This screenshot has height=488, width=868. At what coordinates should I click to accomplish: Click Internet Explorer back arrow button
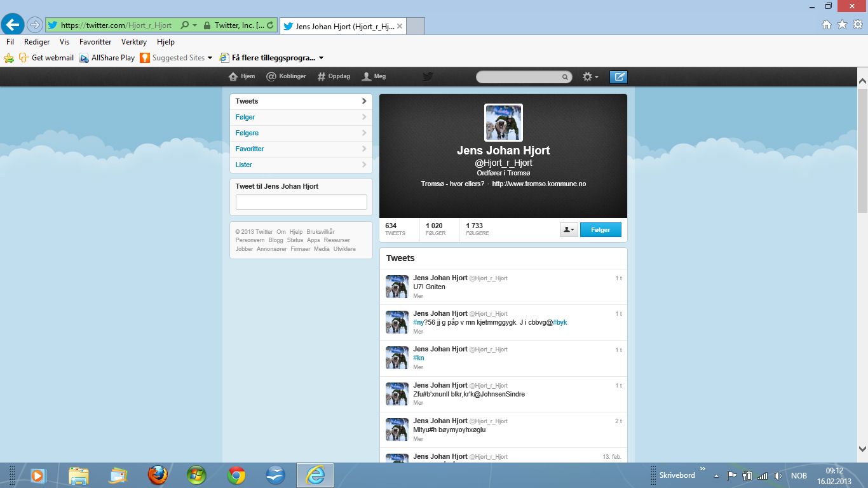13,25
